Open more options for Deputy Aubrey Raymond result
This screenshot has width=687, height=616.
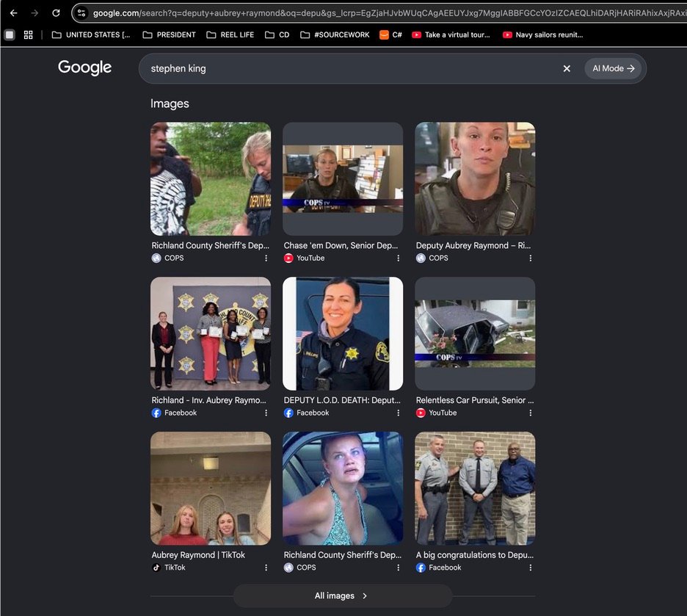point(530,258)
